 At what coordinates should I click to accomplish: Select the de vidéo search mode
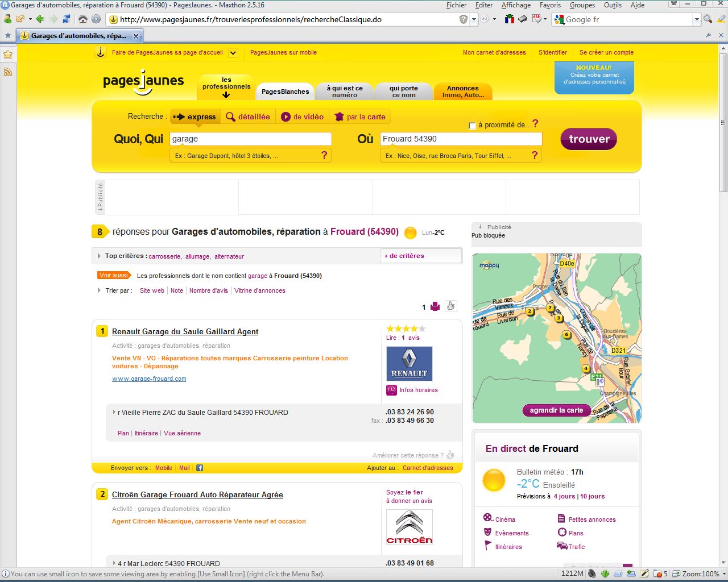coord(303,117)
